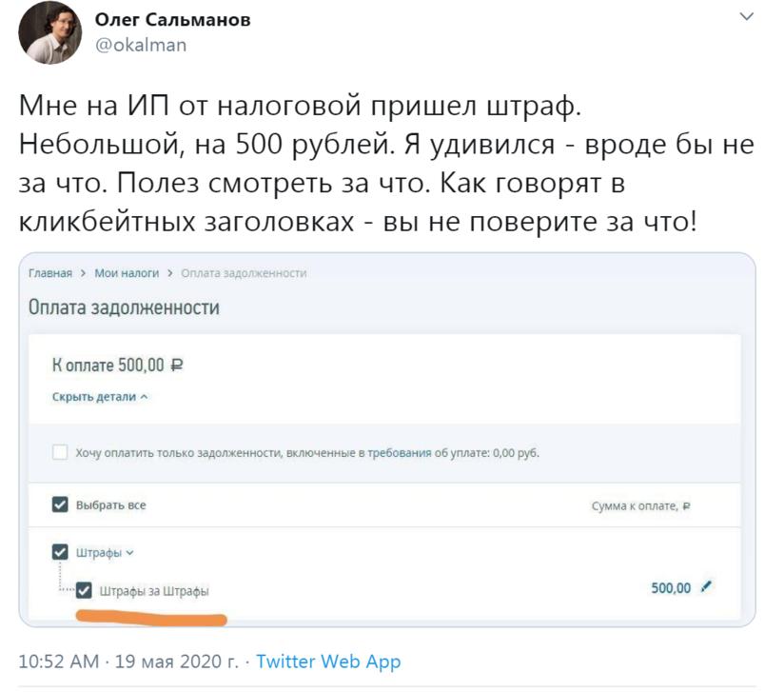
Task: Click the pencil edit icon next to 500,00
Action: click(705, 586)
